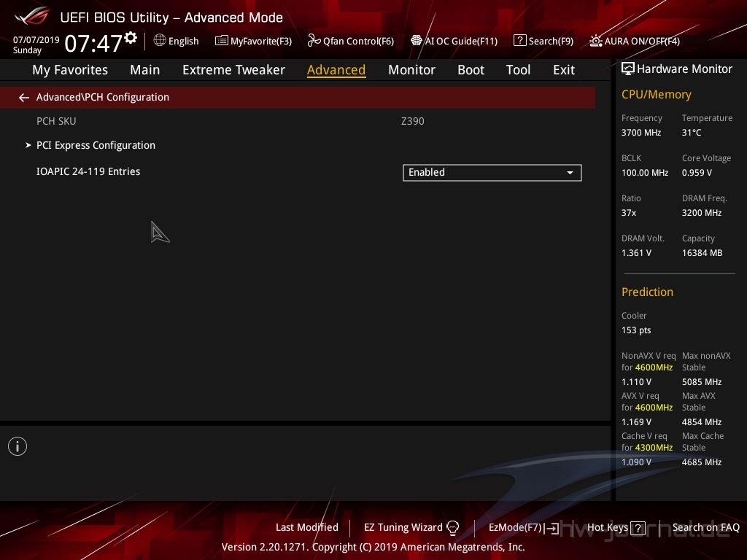Open the Monitor tab

pyautogui.click(x=411, y=70)
